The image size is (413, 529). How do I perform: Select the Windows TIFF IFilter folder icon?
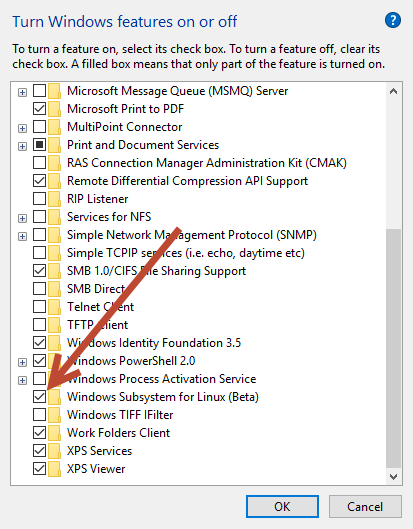coord(54,415)
